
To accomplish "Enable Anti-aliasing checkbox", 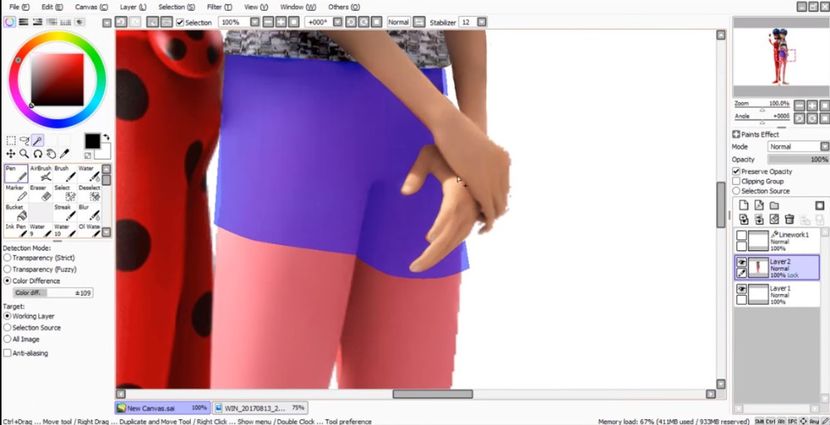I will pos(7,353).
